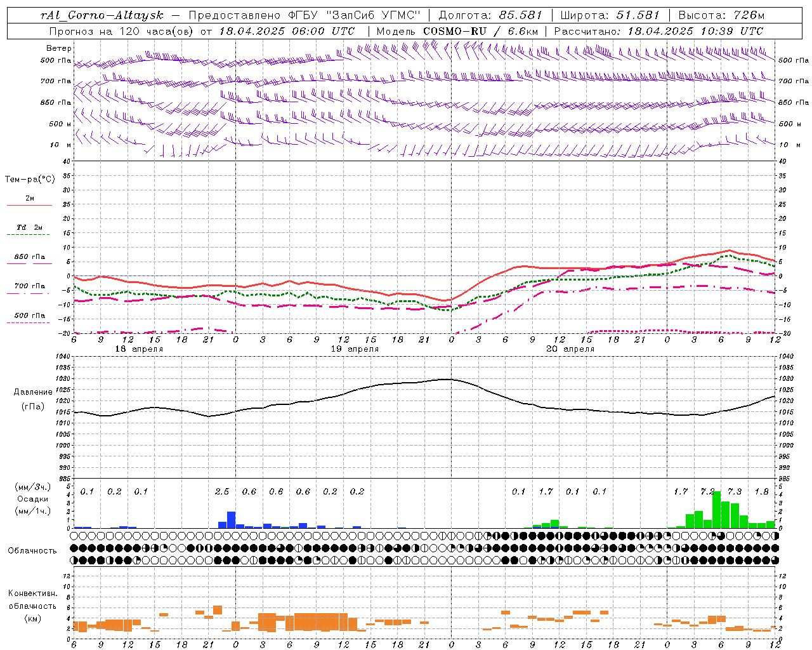812x650 pixels.
Task: Click the tallest blue precipitation bar
Action: point(232,520)
